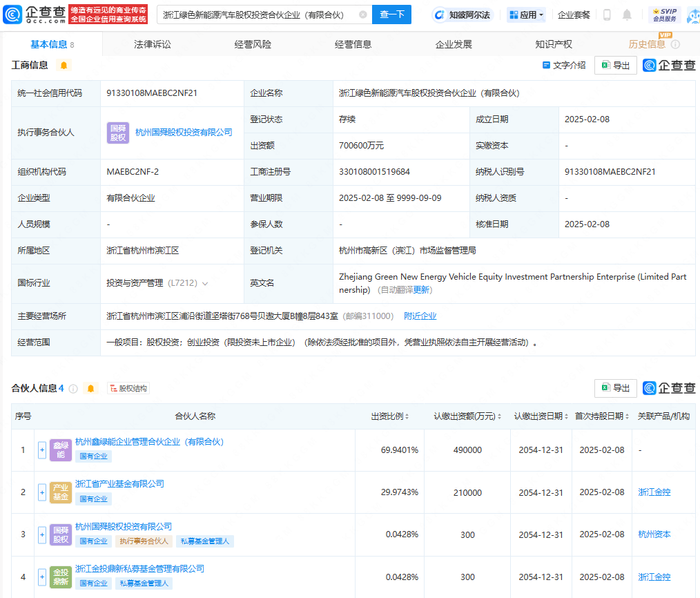
Task: Expand row 3 杭州国舜股权投资有限公司
Action: (42, 534)
